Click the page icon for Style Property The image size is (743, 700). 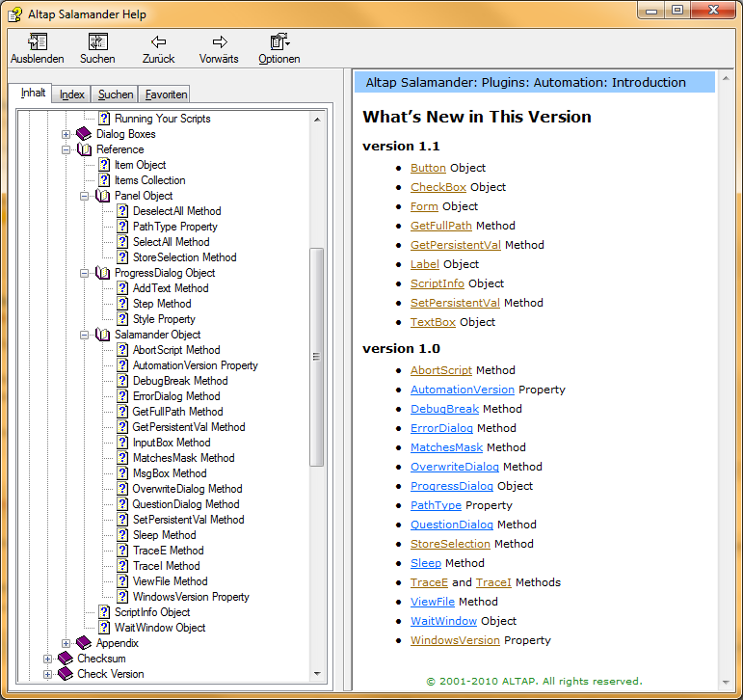point(122,319)
